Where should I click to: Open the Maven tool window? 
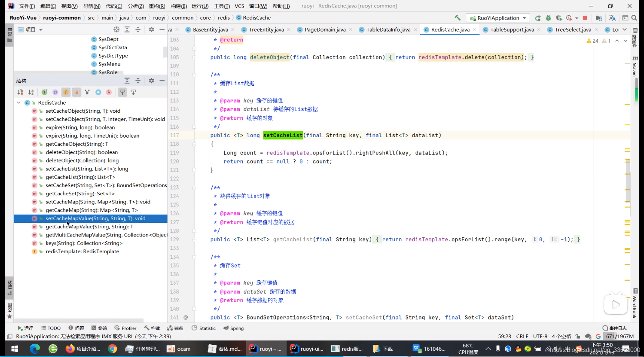coord(635,66)
